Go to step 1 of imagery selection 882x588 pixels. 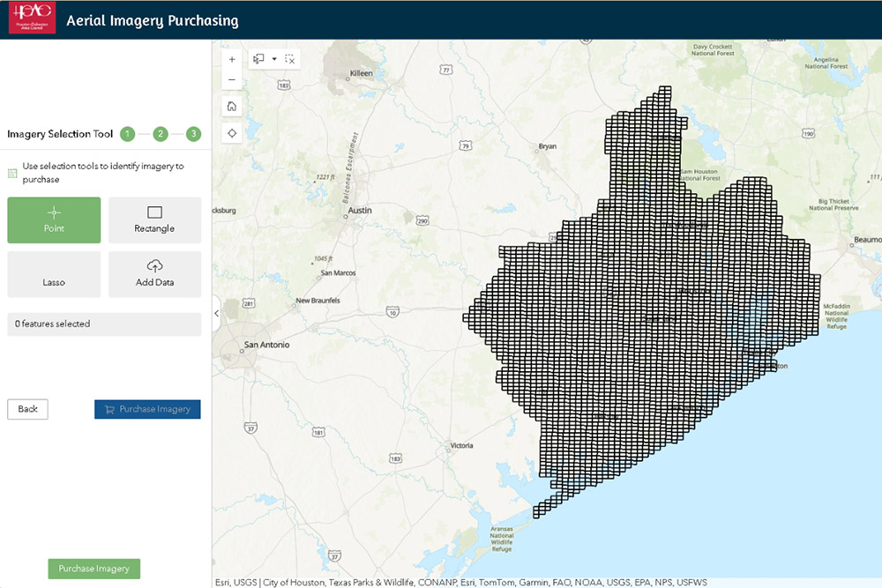click(127, 134)
